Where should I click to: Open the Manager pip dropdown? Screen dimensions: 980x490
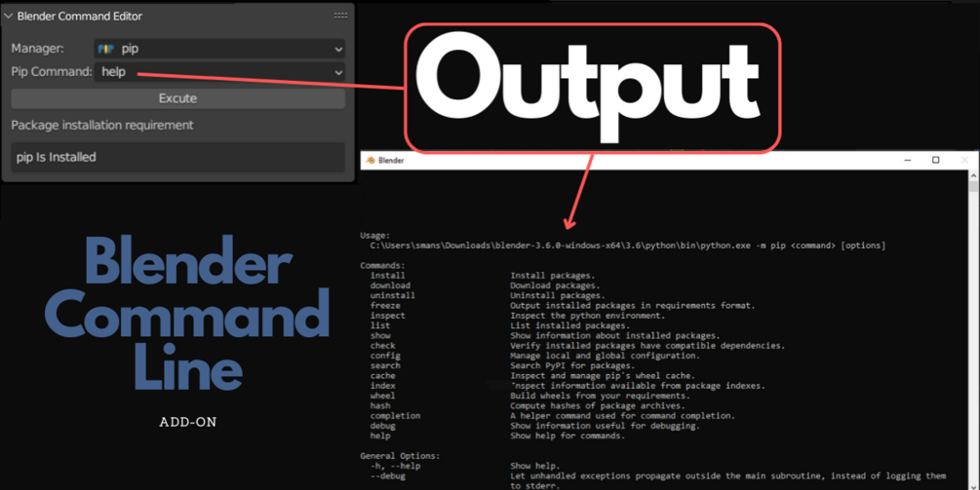(x=219, y=49)
